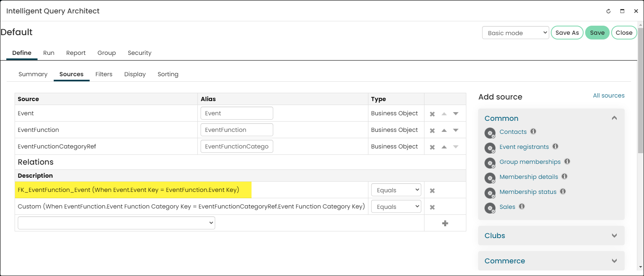Screen dimensions: 644x276
Task: Open Equals dropdown for FK_EventFunction_Event relation
Action: (x=396, y=190)
